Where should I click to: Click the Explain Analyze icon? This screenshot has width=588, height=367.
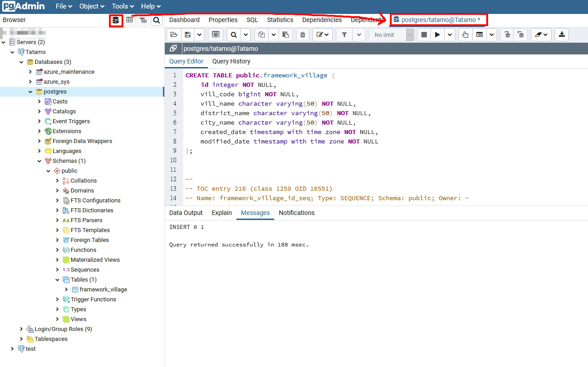tap(479, 35)
